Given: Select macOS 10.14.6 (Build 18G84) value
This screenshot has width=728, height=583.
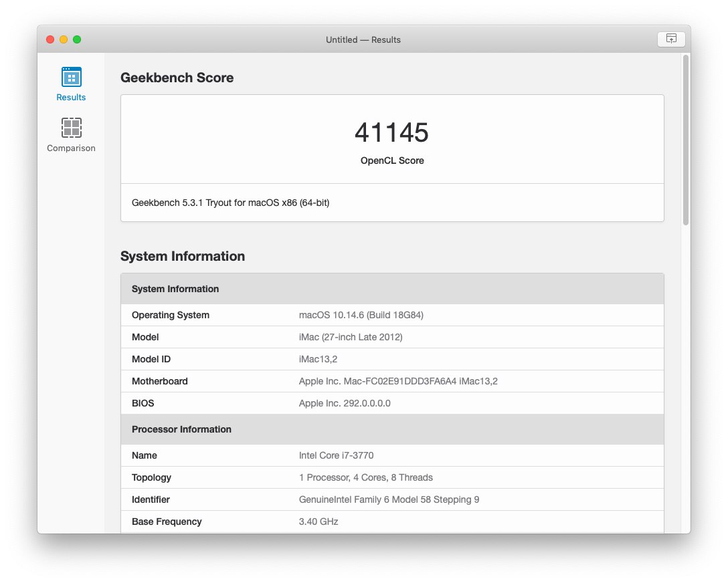Looking at the screenshot, I should [361, 315].
